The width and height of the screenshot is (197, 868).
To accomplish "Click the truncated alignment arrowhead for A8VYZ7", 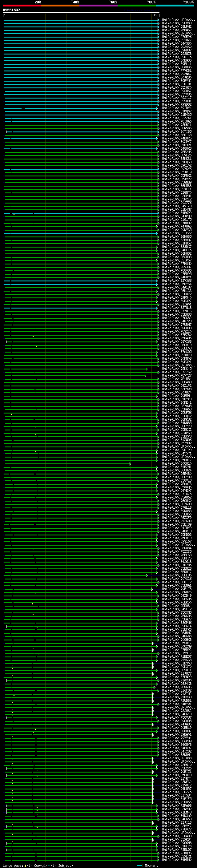I will point(146,376).
